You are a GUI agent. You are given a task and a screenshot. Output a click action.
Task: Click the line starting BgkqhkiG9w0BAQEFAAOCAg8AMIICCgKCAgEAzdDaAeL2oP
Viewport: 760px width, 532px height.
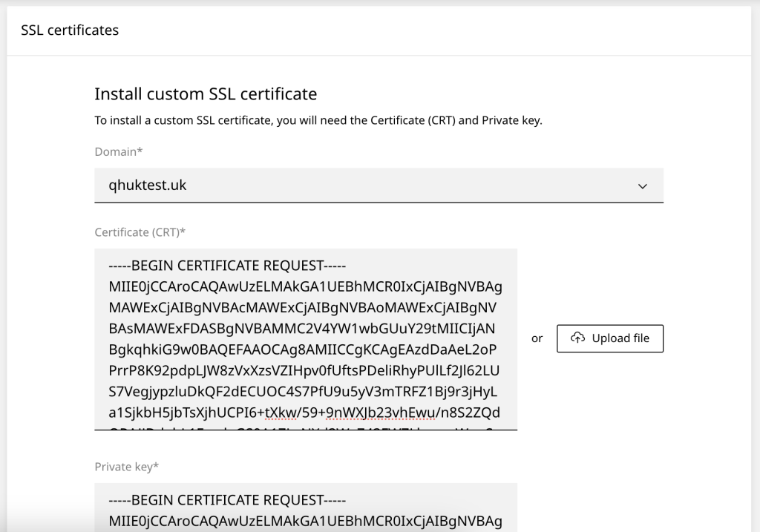[x=303, y=349]
